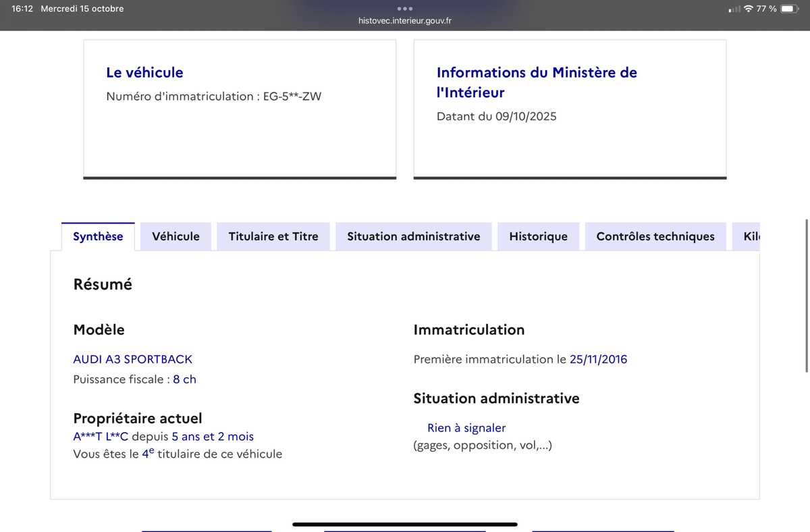Screen dimensions: 810x532
Task: Click the AUDI A3 SPORTBACK model text
Action: point(132,359)
